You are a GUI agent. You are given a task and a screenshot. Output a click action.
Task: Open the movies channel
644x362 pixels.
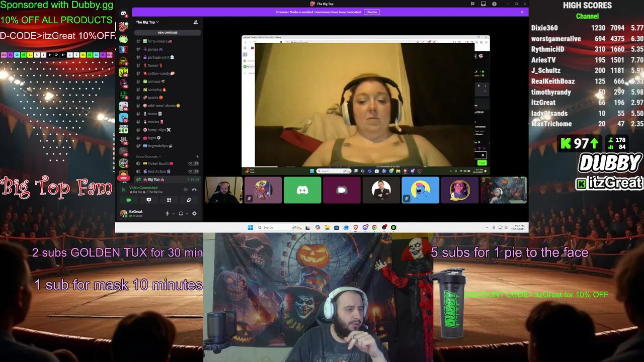[x=168, y=122]
